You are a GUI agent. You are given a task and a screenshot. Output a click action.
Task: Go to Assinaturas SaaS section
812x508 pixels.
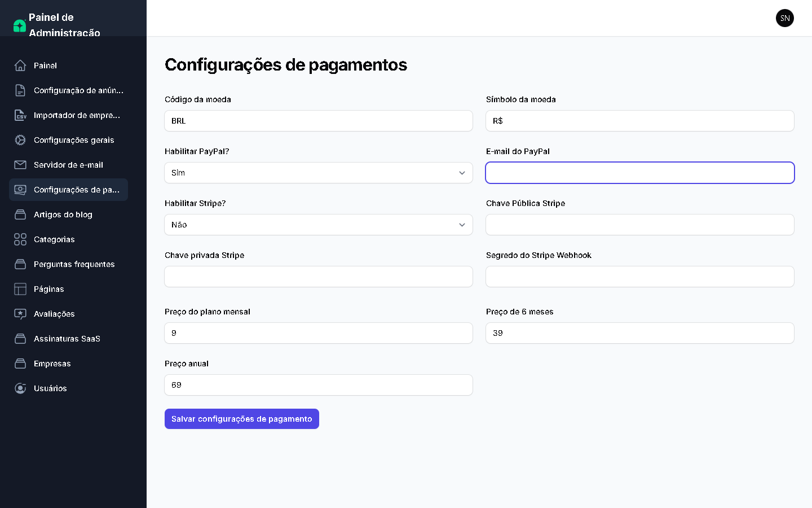coord(67,339)
